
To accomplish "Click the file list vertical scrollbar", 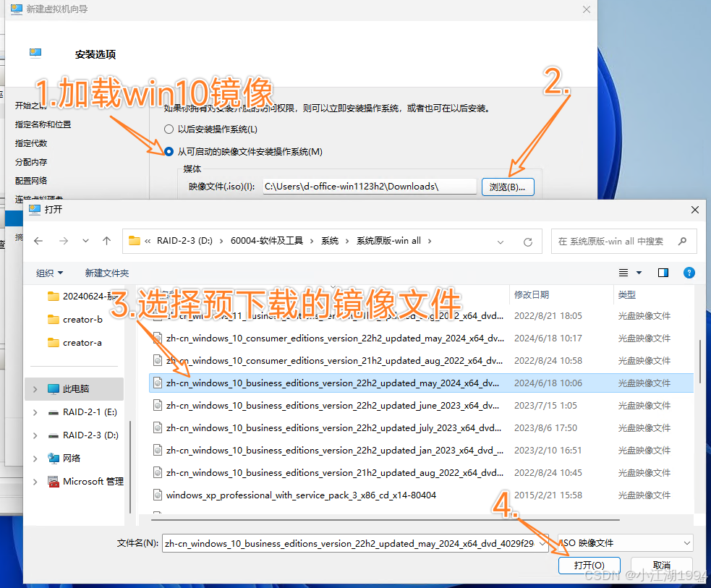I will click(699, 362).
